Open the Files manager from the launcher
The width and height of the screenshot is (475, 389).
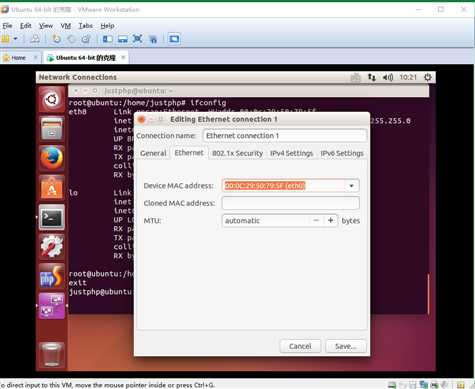[x=52, y=128]
